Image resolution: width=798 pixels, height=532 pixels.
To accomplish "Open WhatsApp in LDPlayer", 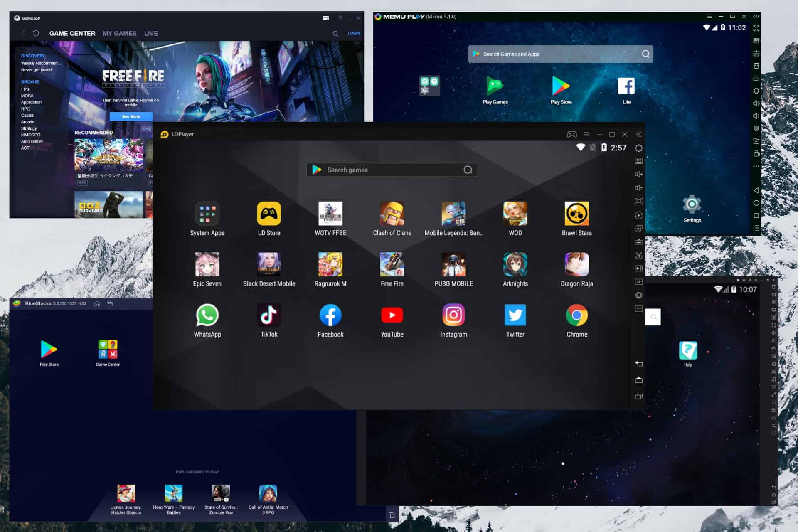I will coord(207,315).
